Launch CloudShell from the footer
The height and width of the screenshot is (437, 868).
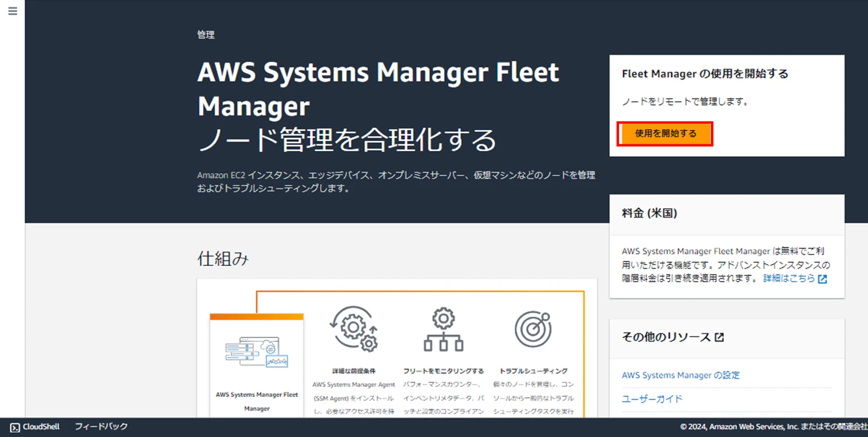tap(35, 427)
